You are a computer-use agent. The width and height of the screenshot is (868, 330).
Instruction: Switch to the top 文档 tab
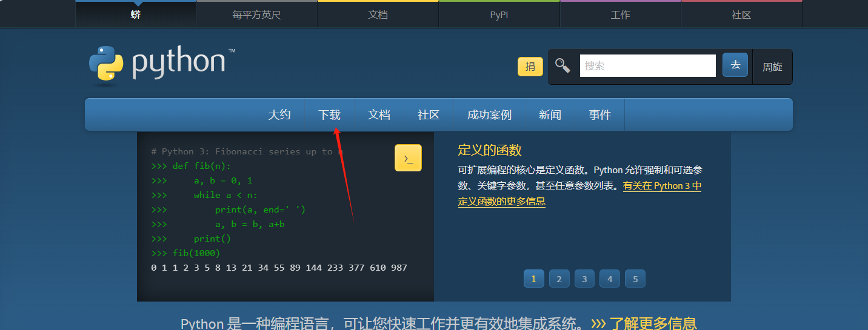pos(378,15)
